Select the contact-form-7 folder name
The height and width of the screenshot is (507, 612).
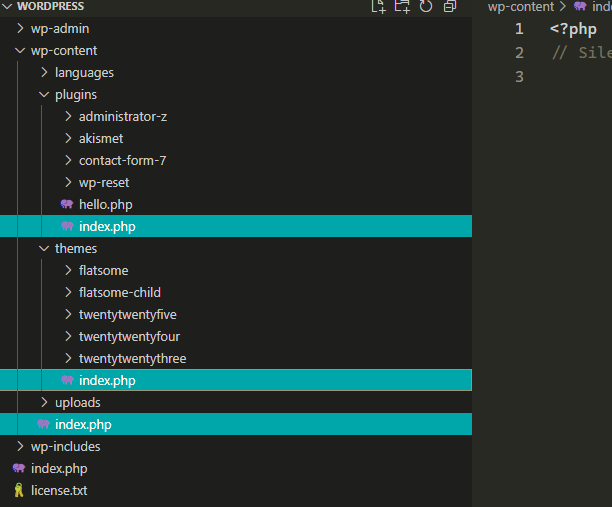pos(123,160)
